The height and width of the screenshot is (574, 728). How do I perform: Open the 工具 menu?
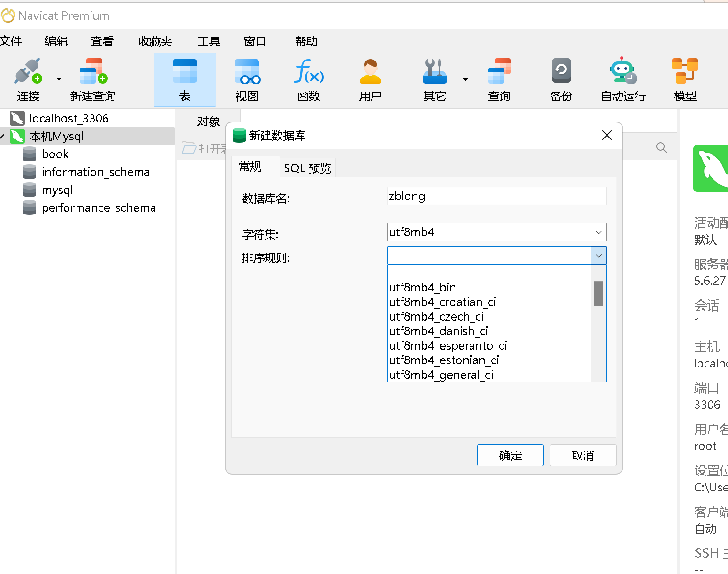pos(209,41)
